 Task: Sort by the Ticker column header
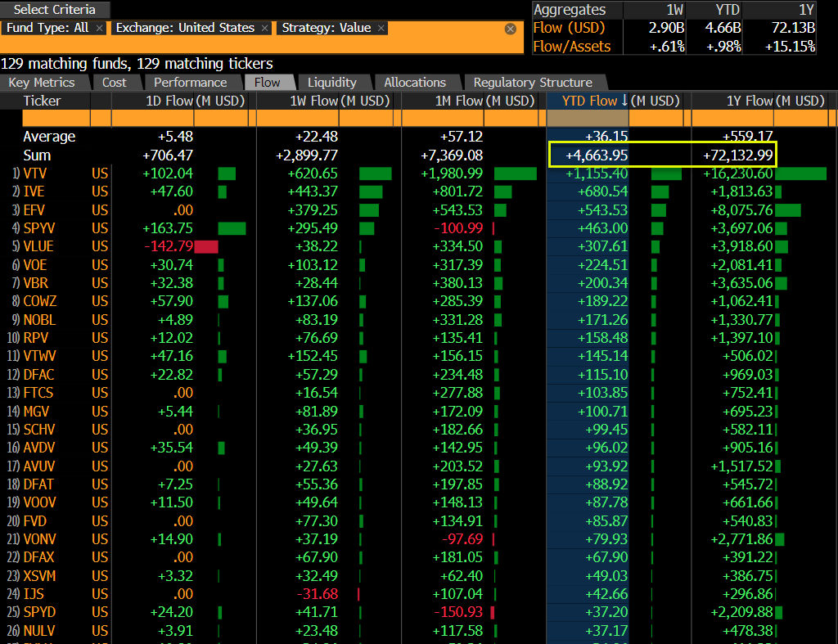tap(43, 101)
